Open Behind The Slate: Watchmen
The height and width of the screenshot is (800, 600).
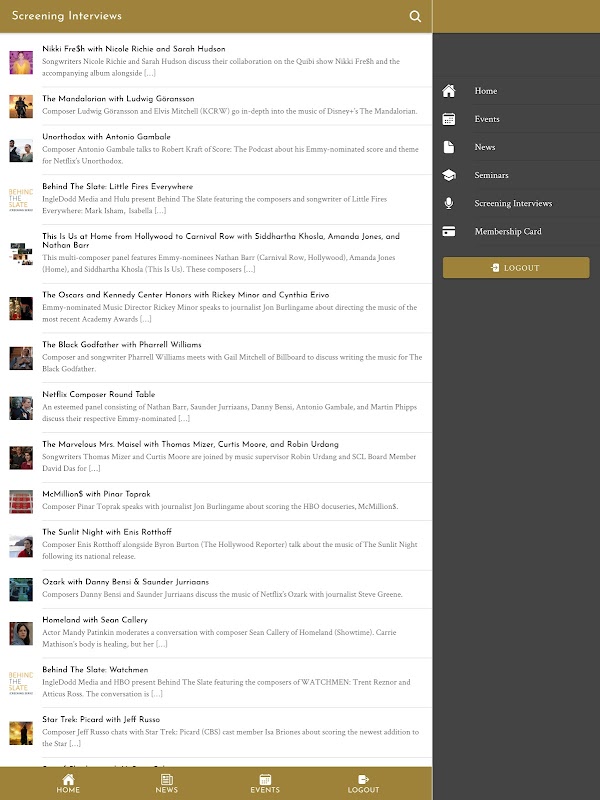pos(216,682)
